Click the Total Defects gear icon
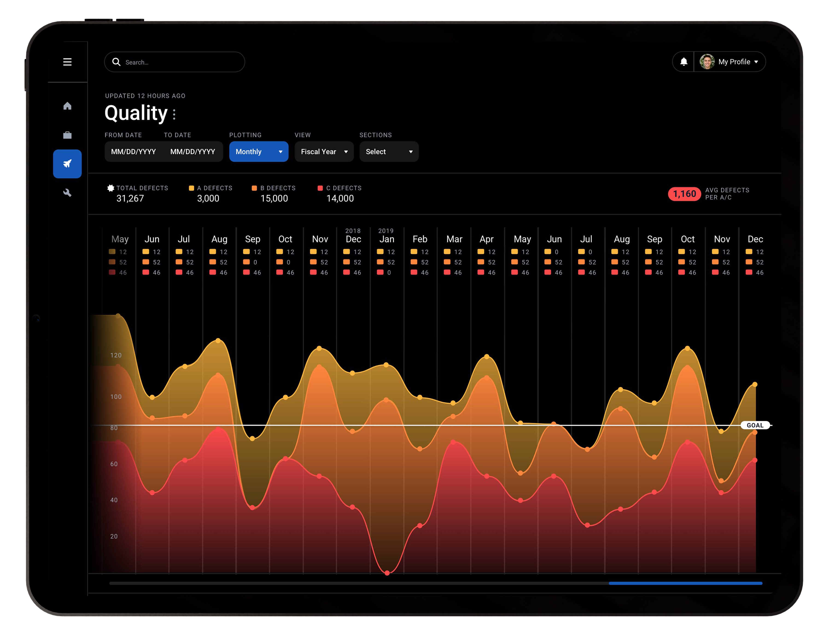This screenshot has height=644, width=829. pyautogui.click(x=111, y=188)
